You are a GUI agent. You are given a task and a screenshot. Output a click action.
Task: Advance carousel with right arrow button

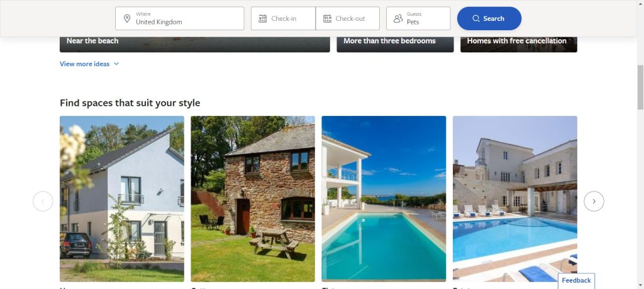(594, 201)
